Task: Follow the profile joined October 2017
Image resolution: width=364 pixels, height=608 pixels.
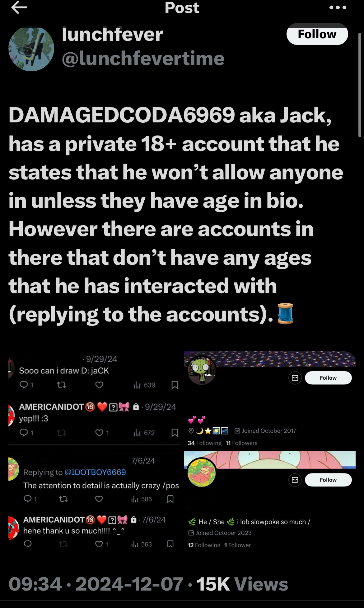Action: pyautogui.click(x=328, y=378)
